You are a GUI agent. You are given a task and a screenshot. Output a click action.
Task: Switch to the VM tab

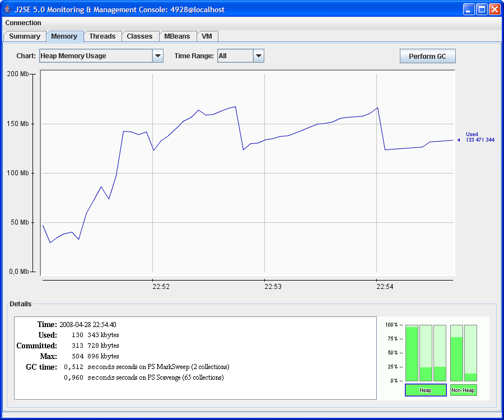point(207,36)
